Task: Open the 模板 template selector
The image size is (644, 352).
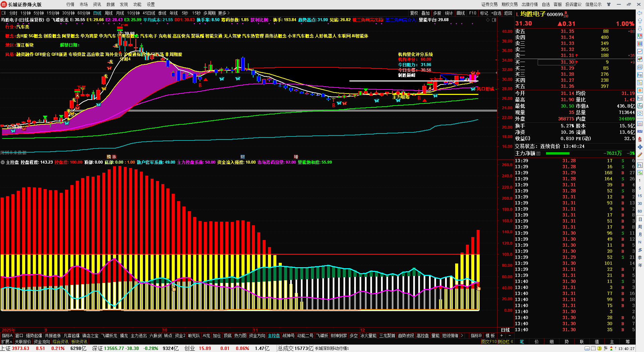Action: 490,336
